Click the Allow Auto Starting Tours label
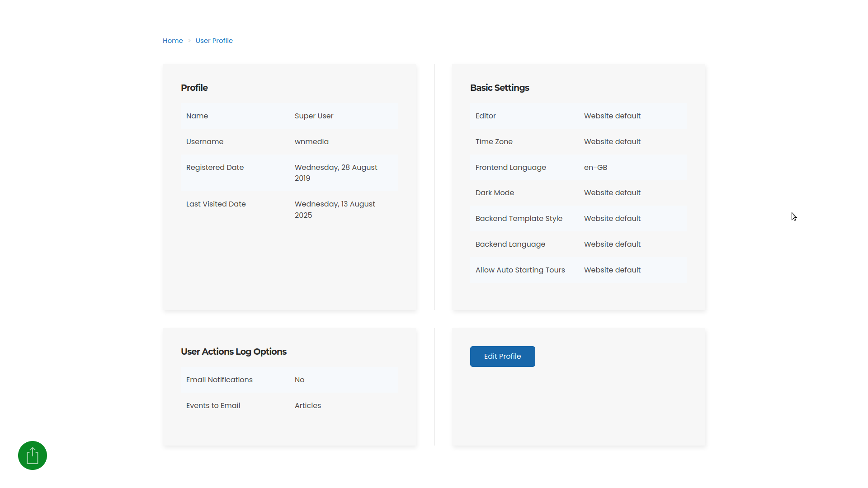The image size is (868, 488). (520, 270)
